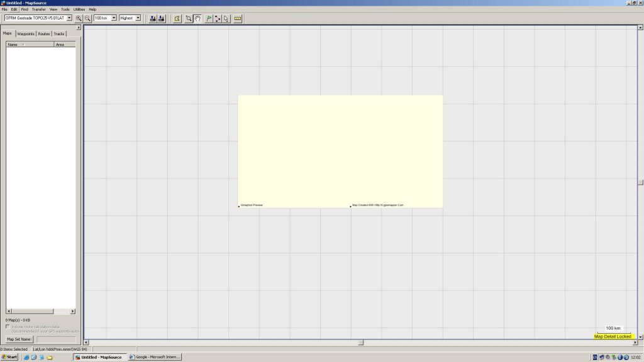The height and width of the screenshot is (362, 644).
Task: Open the Help menu
Action: point(92,9)
